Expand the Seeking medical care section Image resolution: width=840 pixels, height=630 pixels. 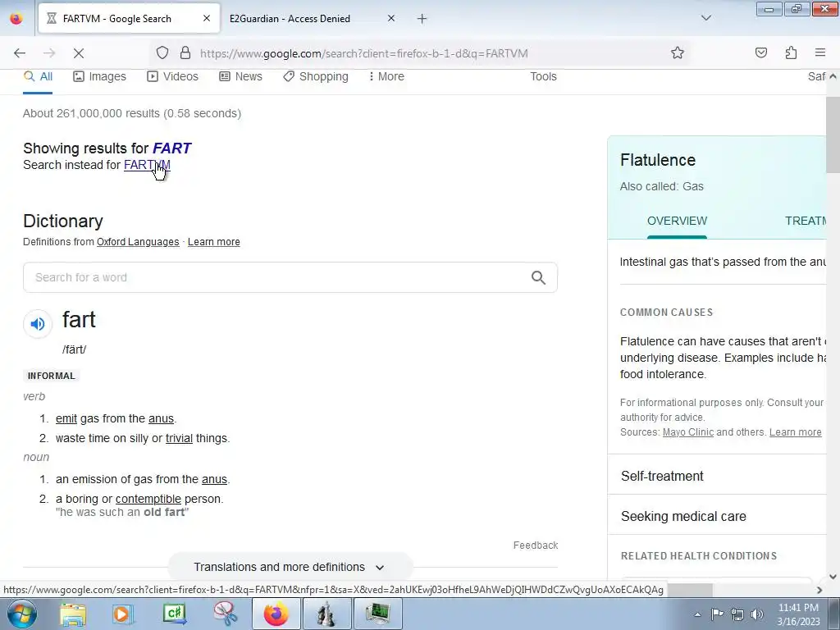(717, 516)
